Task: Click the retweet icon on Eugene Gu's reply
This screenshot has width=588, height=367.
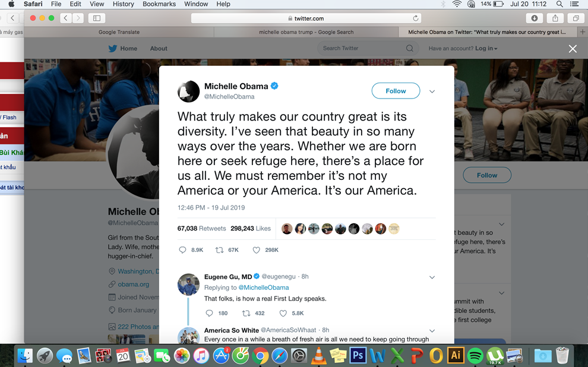Action: click(x=246, y=314)
